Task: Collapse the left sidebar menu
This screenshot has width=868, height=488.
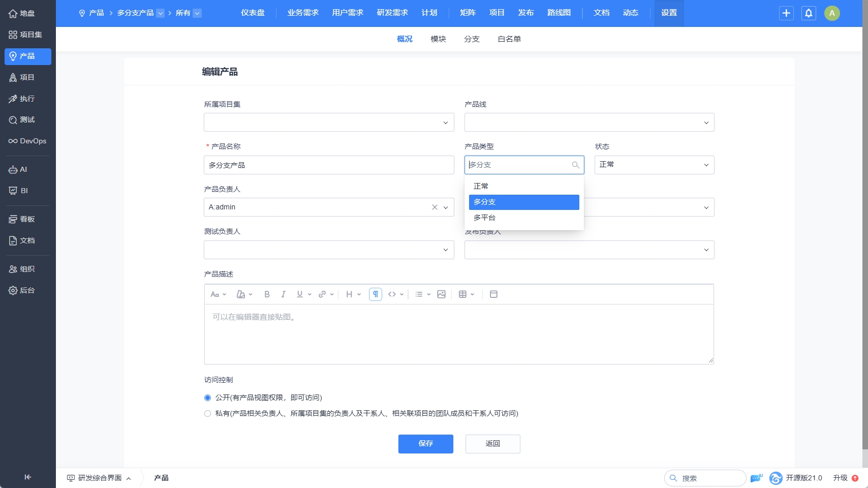Action: pyautogui.click(x=27, y=477)
